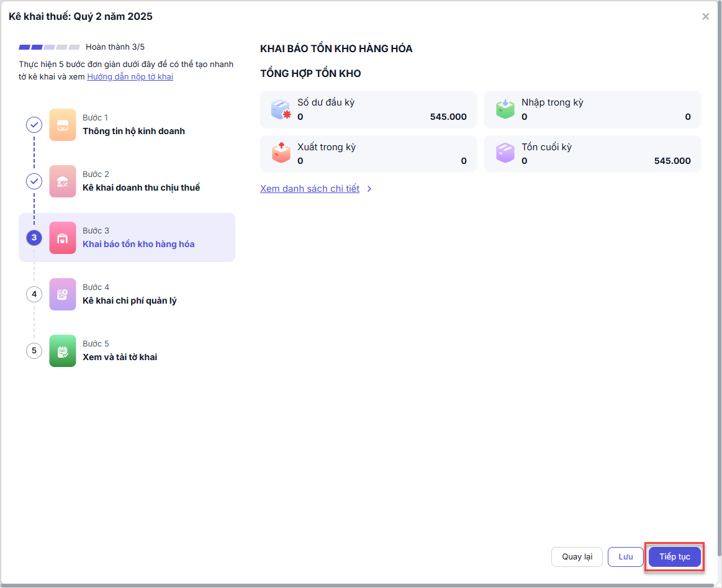Expand the chevron beside Xem danh sách chi tiết
This screenshot has height=588, width=722.
[x=369, y=189]
